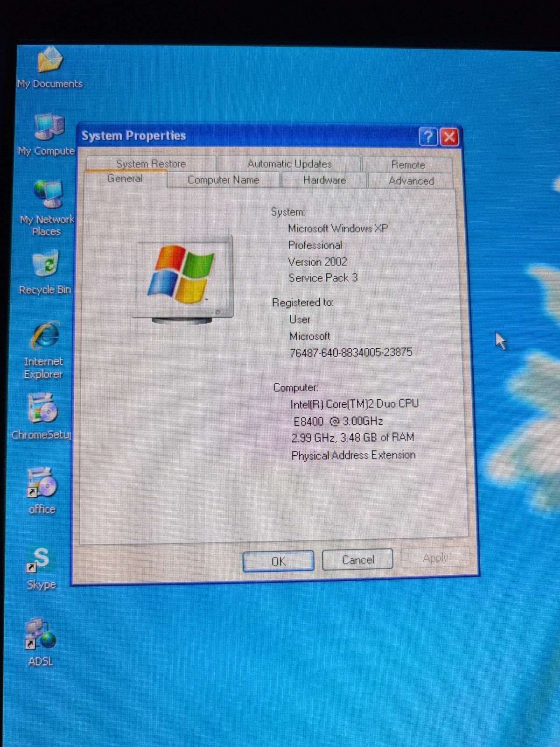Click the 'Version 2002' text
Screen dimensions: 560x747
click(317, 261)
